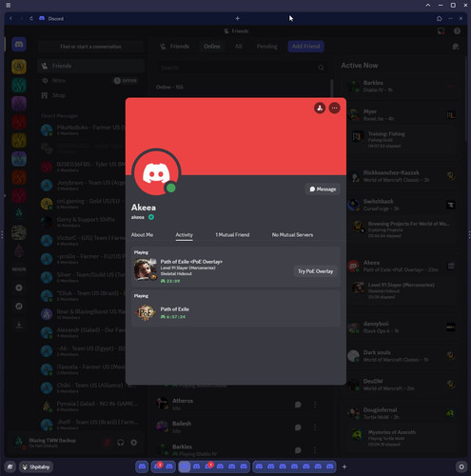Image resolution: width=471 pixels, height=476 pixels.
Task: Open the settings gear in bottom-right corner
Action: [461, 466]
